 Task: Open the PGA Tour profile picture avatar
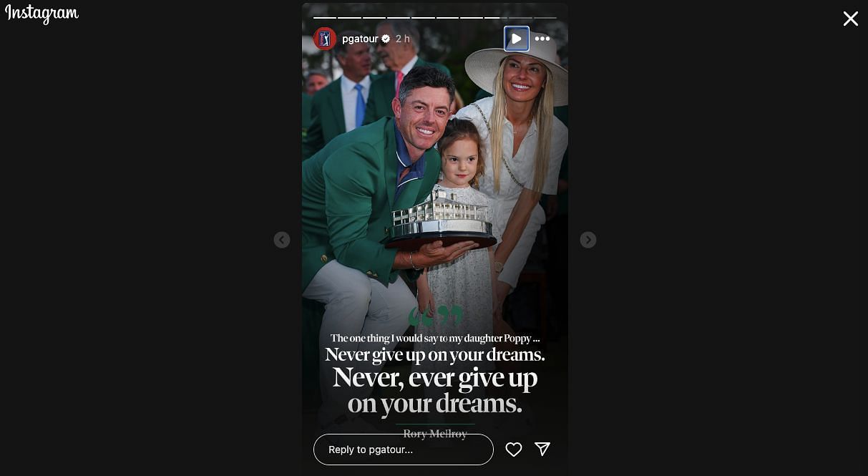(325, 39)
